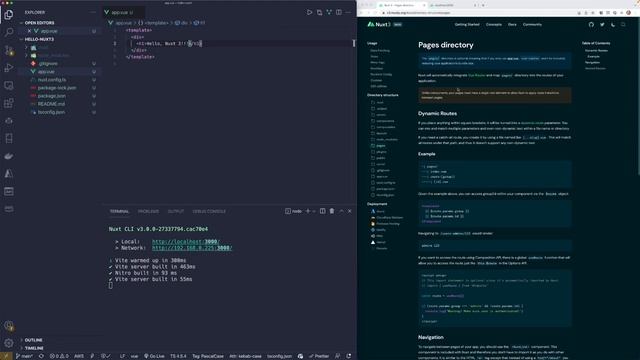640x360 pixels.
Task: Open the Run and Debug view
Action: 9,68
